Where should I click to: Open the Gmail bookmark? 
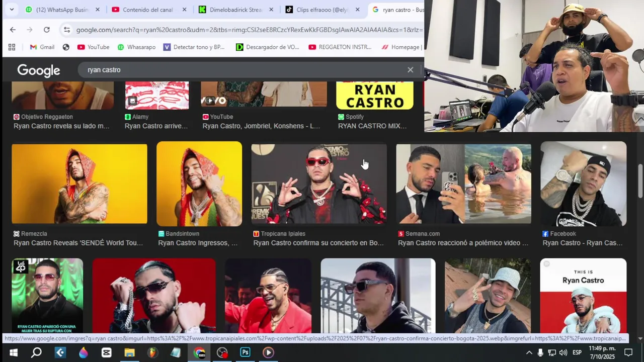(x=42, y=47)
